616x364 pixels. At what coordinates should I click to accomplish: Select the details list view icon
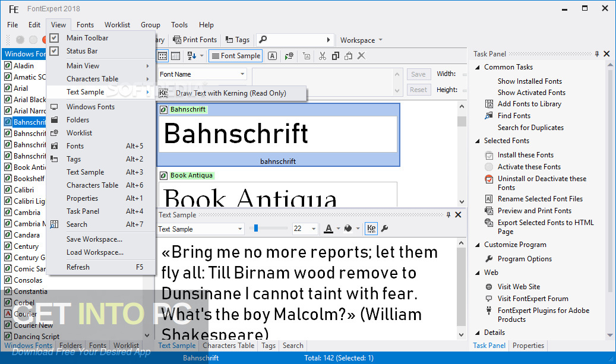coord(176,56)
